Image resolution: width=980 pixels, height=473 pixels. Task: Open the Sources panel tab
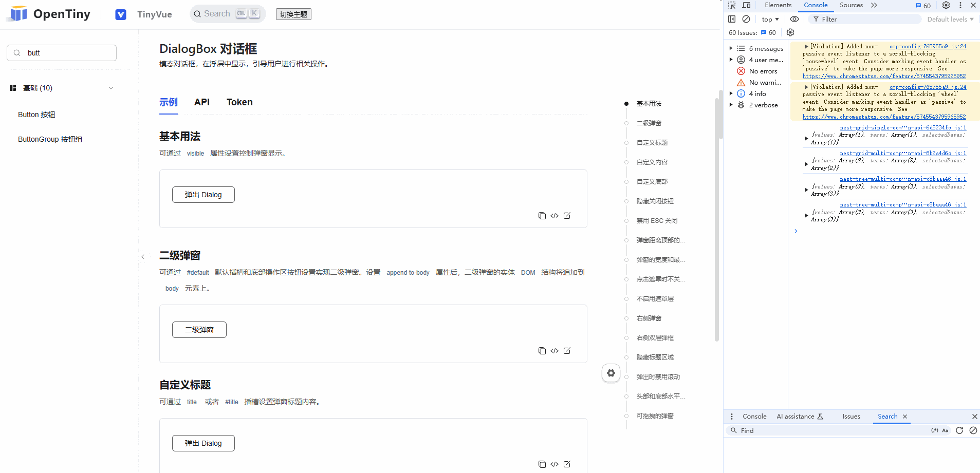(851, 5)
